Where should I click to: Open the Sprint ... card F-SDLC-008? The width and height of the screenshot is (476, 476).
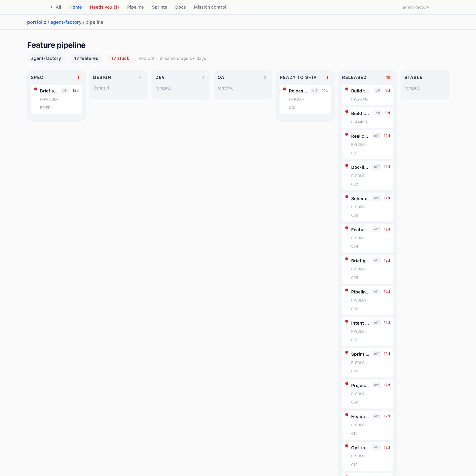[368, 363]
